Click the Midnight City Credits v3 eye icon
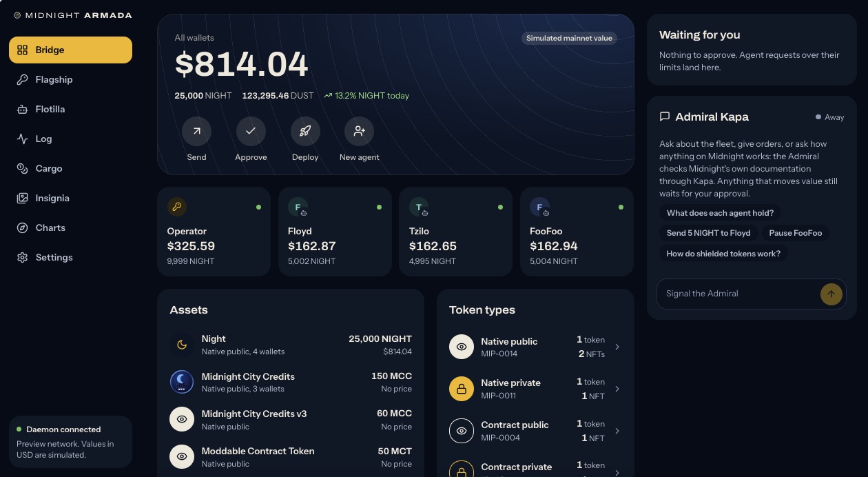This screenshot has width=868, height=477. [x=182, y=419]
